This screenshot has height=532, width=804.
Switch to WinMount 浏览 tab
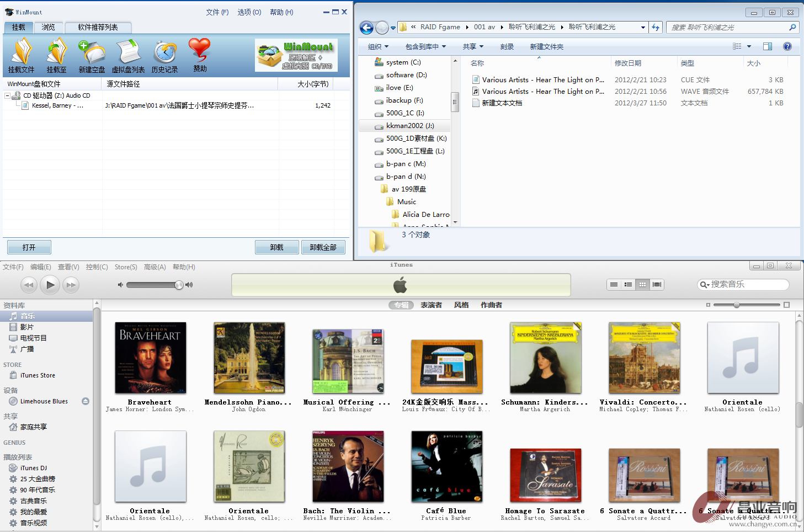click(49, 27)
